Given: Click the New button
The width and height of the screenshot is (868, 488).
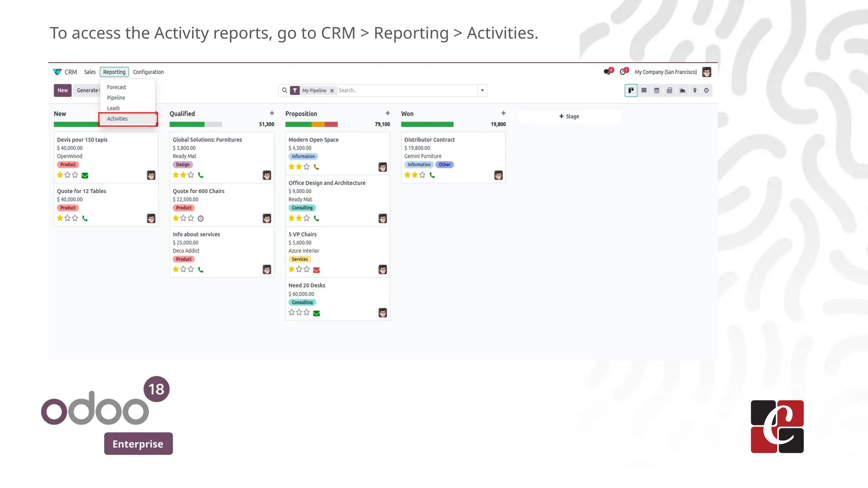Looking at the screenshot, I should click(62, 90).
